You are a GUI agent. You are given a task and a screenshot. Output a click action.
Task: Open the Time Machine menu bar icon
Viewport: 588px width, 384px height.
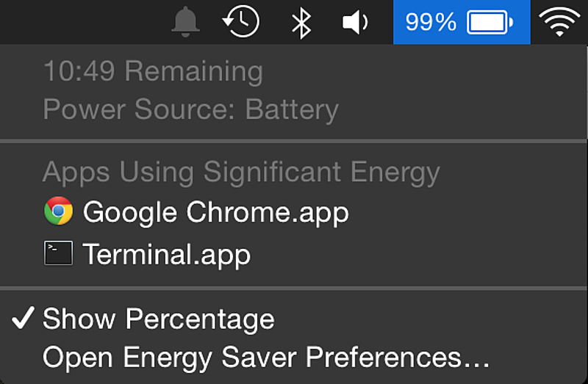[x=241, y=21]
